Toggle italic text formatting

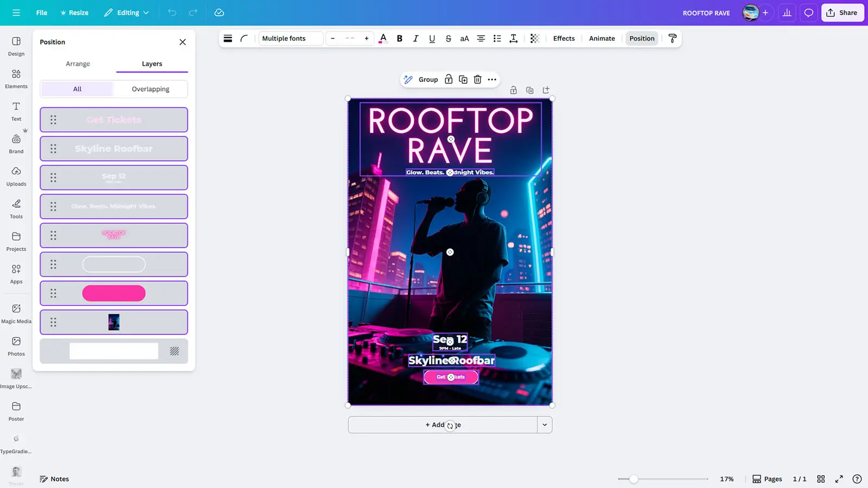(x=416, y=38)
